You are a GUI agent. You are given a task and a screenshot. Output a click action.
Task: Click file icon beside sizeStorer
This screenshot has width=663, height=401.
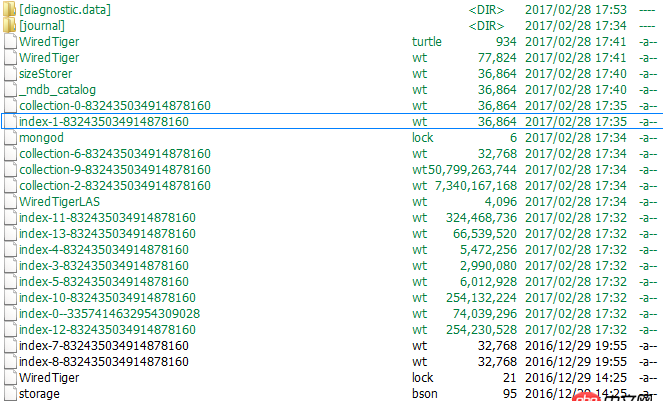[10, 74]
